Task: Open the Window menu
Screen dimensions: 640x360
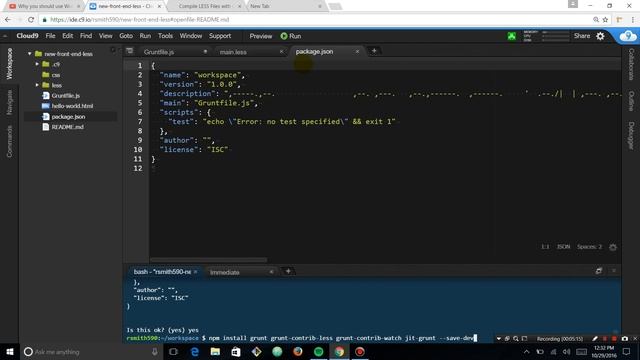Action: click(191, 36)
